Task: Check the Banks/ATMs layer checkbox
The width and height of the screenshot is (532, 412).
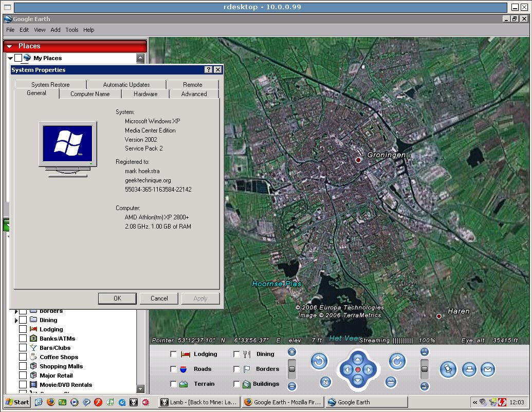Action: tap(23, 339)
